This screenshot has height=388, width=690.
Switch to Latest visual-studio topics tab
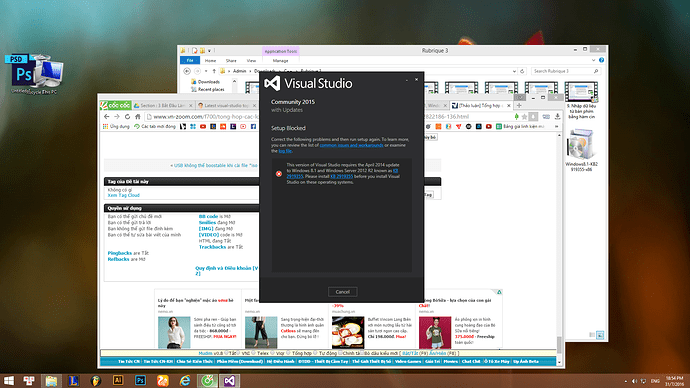pos(227,106)
